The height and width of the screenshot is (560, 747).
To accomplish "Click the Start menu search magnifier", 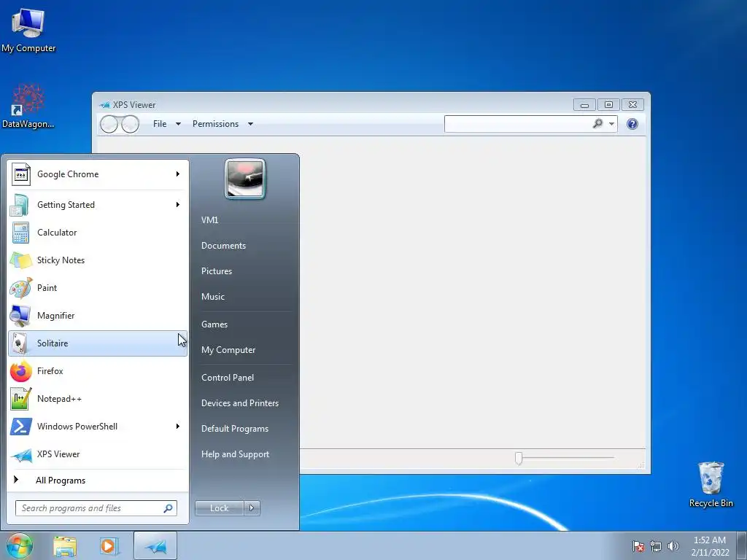I will click(168, 508).
